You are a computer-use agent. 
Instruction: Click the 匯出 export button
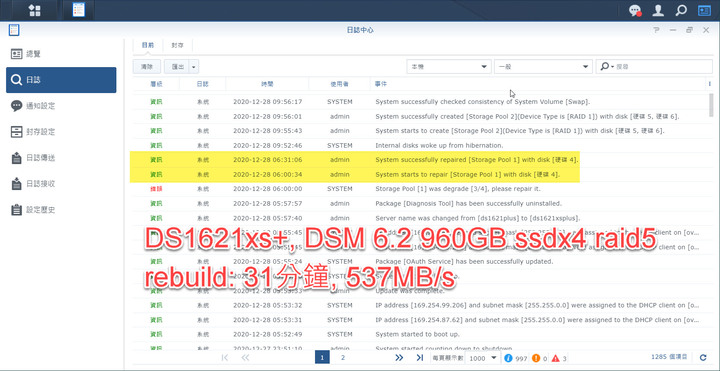coord(178,67)
